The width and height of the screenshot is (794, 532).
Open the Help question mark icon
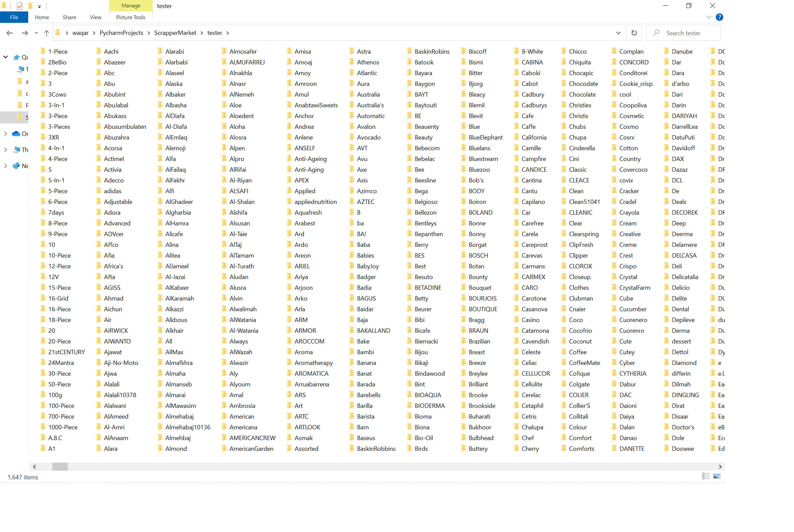(719, 17)
